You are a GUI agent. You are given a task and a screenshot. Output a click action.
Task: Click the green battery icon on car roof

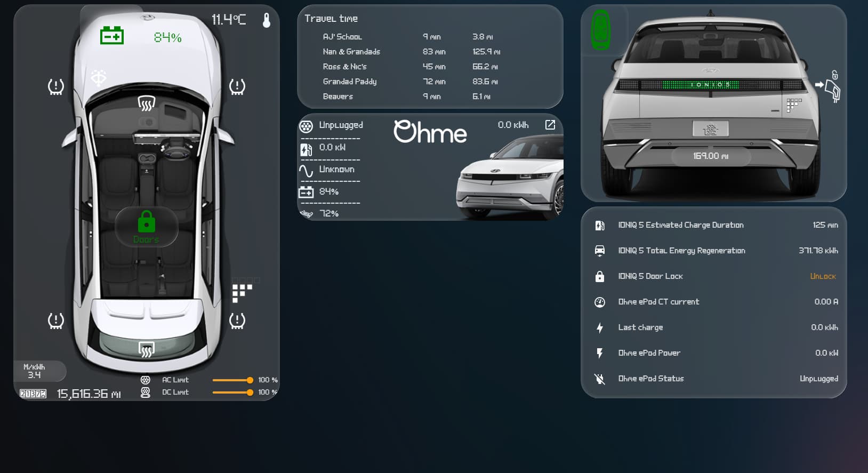click(x=112, y=36)
